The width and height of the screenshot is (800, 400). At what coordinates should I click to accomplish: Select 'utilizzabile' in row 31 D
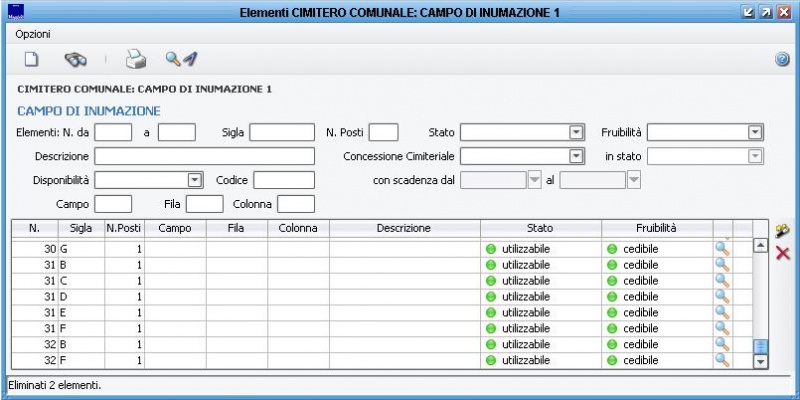(526, 297)
